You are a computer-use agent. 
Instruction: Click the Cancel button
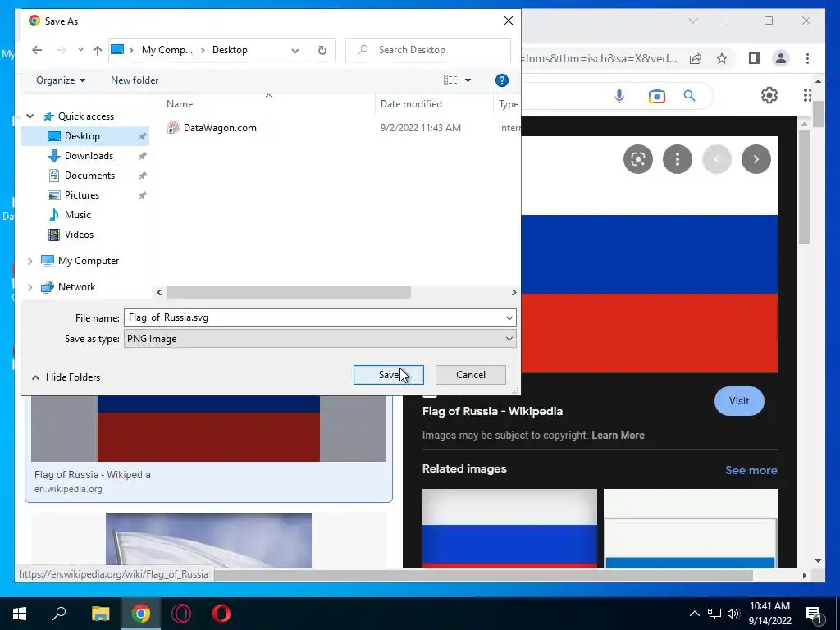tap(470, 375)
